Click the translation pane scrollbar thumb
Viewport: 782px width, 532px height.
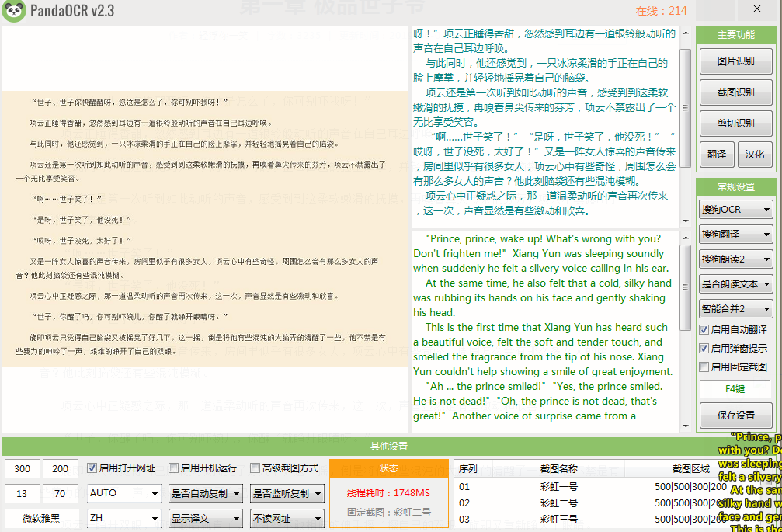(686, 287)
